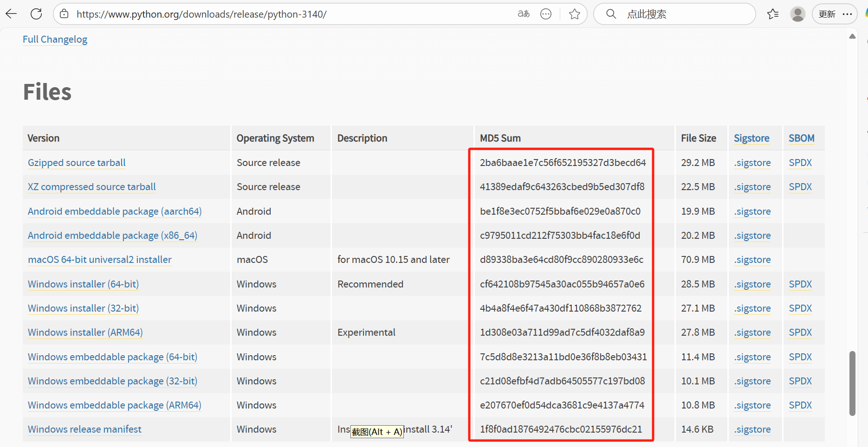
Task: Select MD5 cf642108b97545a30ac055b94657a0e6
Action: coord(562,284)
